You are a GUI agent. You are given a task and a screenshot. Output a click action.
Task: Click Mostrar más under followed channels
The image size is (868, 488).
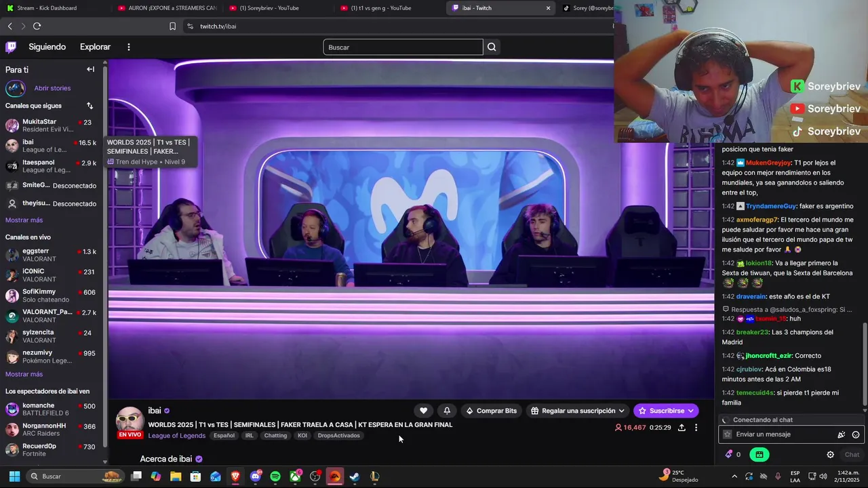point(24,220)
